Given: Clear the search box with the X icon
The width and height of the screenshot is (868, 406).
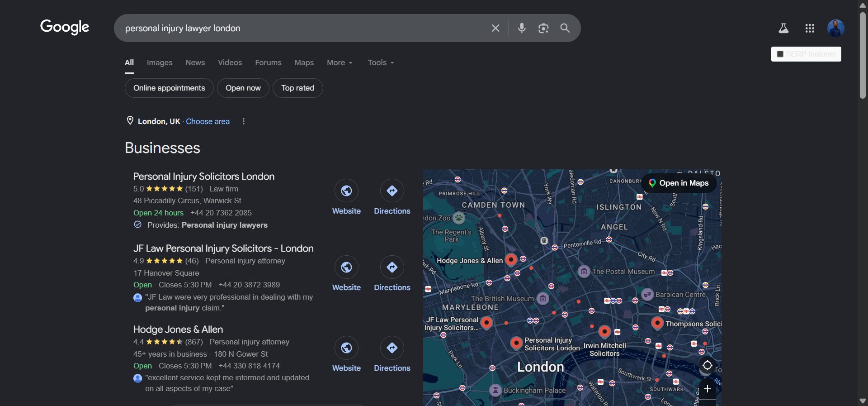Looking at the screenshot, I should click(x=495, y=28).
